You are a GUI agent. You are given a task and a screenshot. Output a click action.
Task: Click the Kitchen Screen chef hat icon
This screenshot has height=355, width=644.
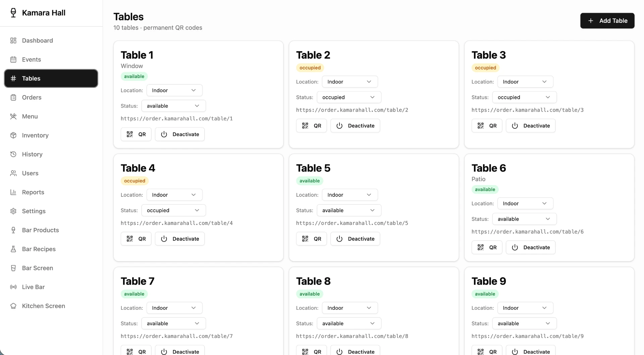[13, 306]
